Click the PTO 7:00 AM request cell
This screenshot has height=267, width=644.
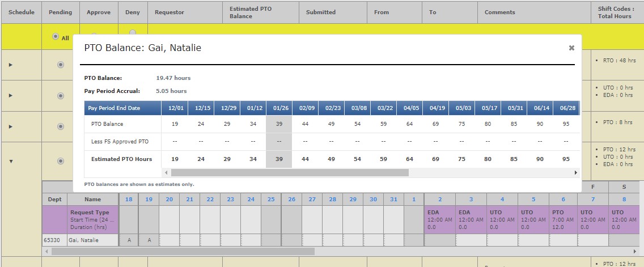(x=563, y=219)
